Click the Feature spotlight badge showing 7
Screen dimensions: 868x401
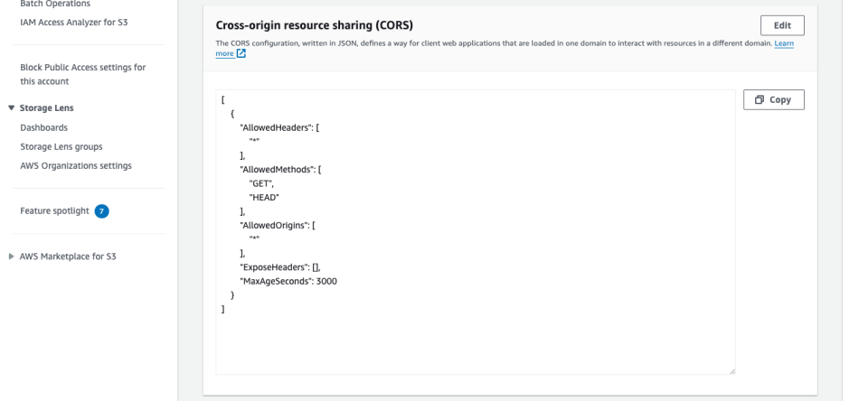[102, 211]
